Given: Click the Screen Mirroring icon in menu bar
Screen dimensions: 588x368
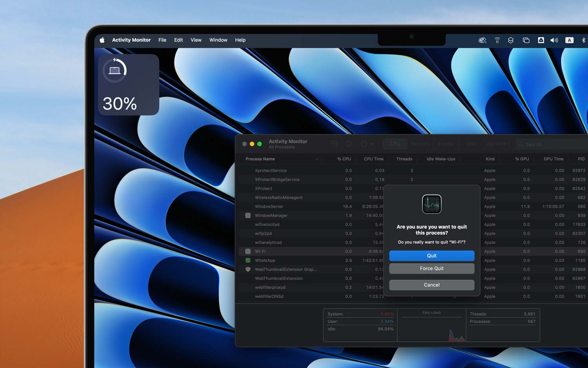Looking at the screenshot, I should click(526, 40).
